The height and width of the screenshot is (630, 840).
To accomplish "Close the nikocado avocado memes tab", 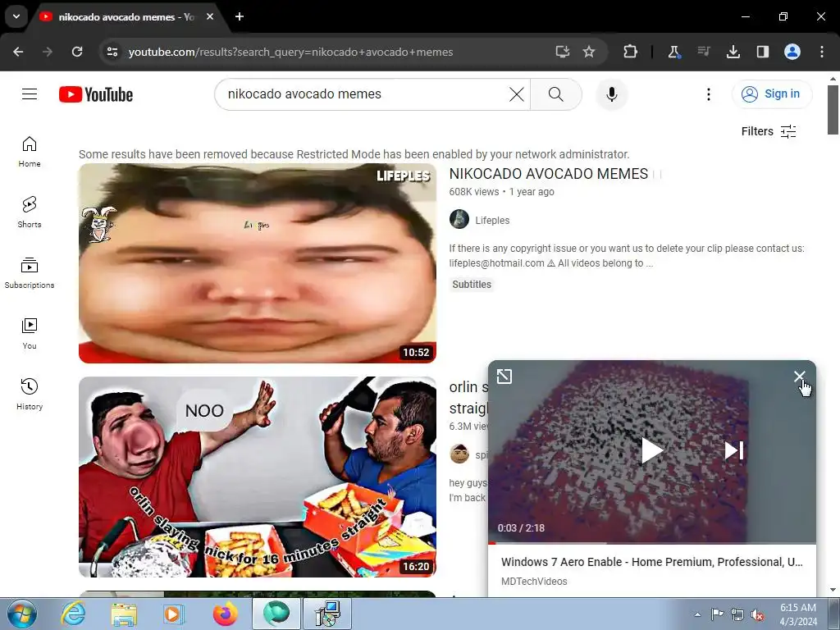I will [210, 16].
